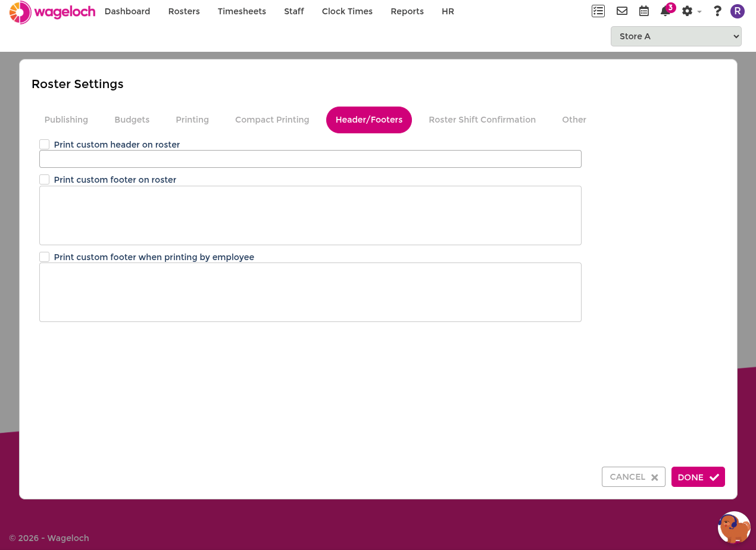The height and width of the screenshot is (550, 756).
Task: Open the support chat mascot icon
Action: 734,527
